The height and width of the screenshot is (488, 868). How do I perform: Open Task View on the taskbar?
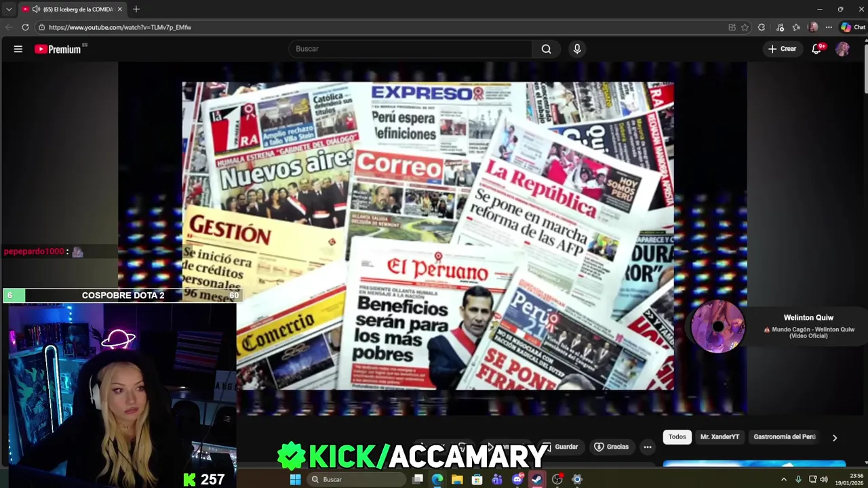418,479
